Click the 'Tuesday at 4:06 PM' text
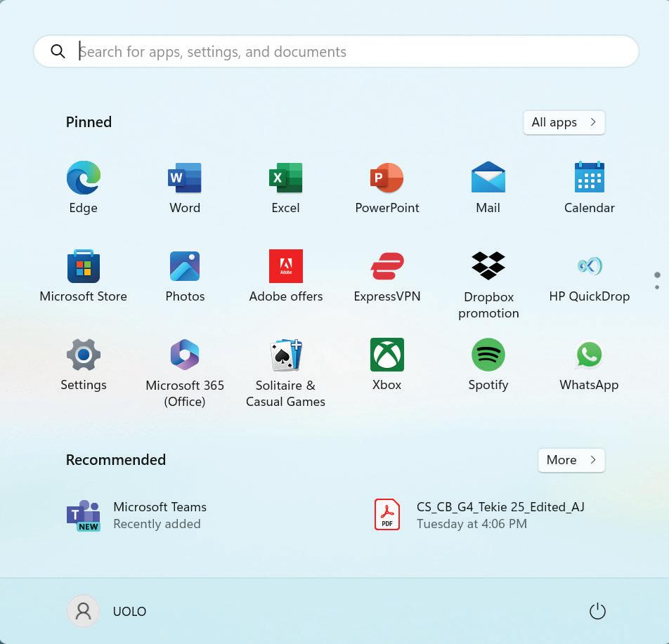This screenshot has width=669, height=644. [472, 524]
